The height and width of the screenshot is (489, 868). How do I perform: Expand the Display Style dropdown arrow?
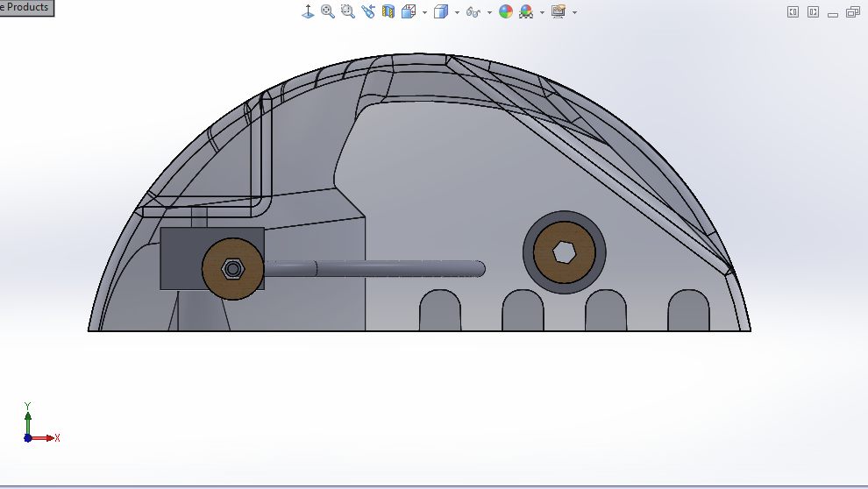pos(457,12)
